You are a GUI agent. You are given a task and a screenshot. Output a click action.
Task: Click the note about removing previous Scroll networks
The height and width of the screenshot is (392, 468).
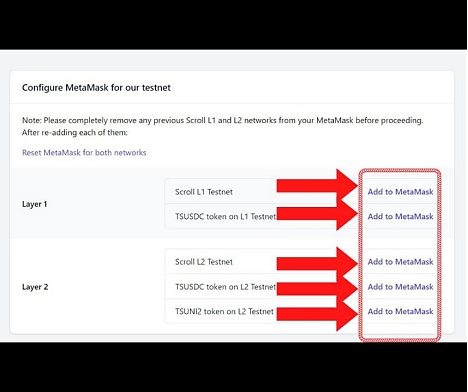pyautogui.click(x=222, y=126)
